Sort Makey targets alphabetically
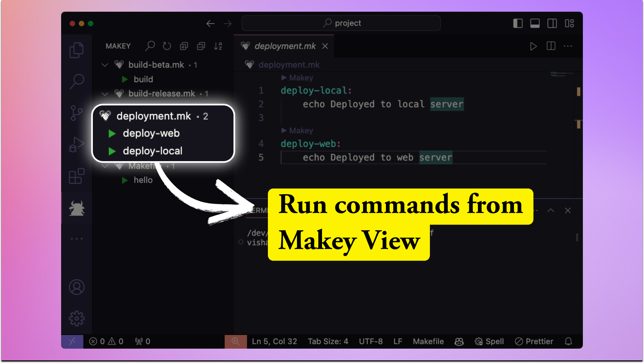644x363 pixels. point(218,46)
